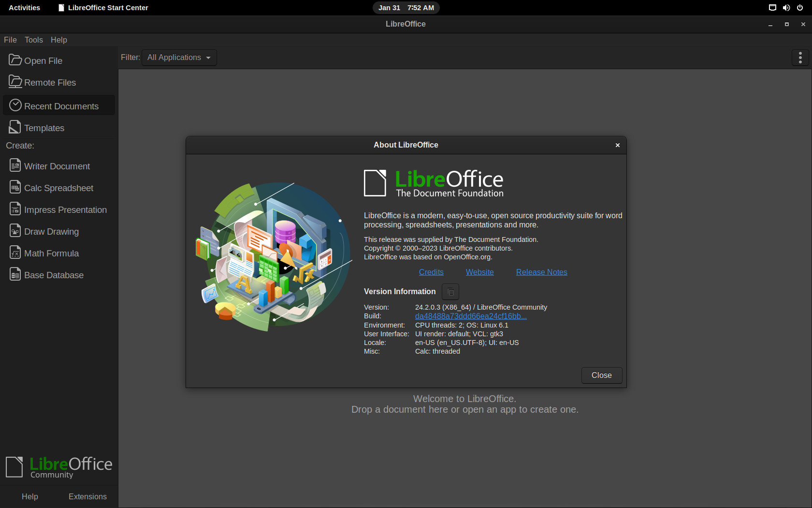Viewport: 812px width, 508px height.
Task: Select the Recent Documents clock icon
Action: (x=15, y=105)
